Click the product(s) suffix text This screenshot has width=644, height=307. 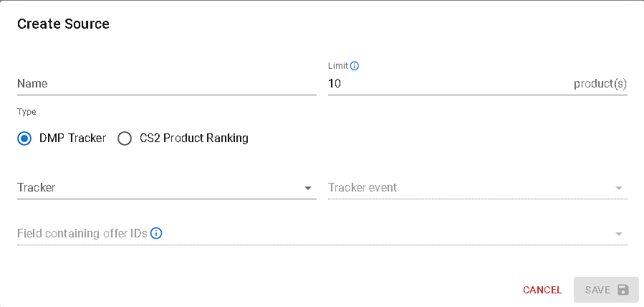(600, 84)
